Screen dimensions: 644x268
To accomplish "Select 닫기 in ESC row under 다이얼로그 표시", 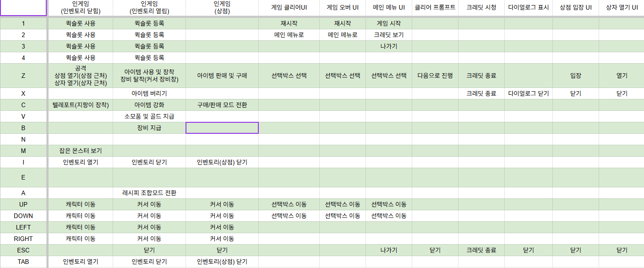I will click(x=529, y=250).
